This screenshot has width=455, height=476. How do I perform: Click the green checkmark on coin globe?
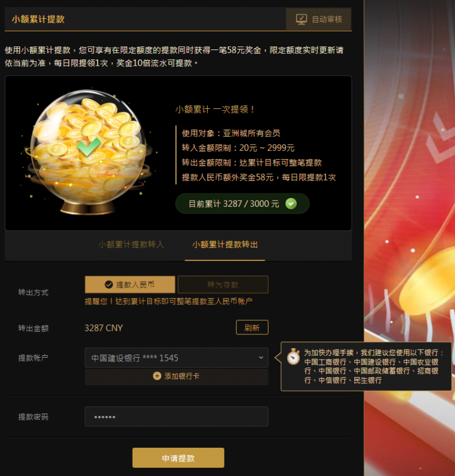89,147
